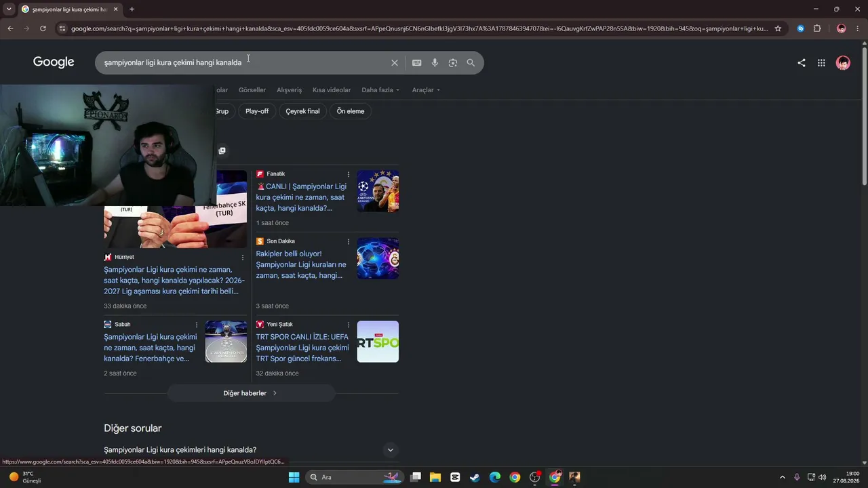The height and width of the screenshot is (488, 868).
Task: Switch to the Görseller tab
Action: point(252,90)
